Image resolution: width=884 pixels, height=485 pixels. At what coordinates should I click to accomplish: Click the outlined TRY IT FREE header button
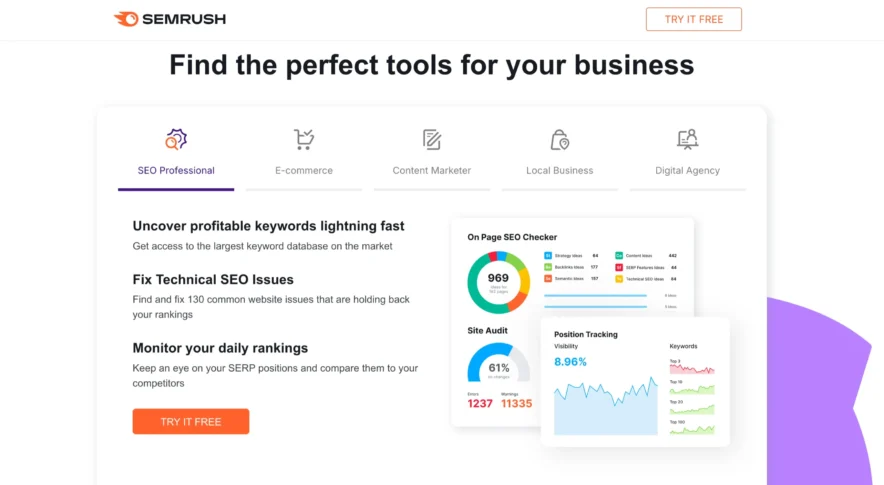(693, 19)
